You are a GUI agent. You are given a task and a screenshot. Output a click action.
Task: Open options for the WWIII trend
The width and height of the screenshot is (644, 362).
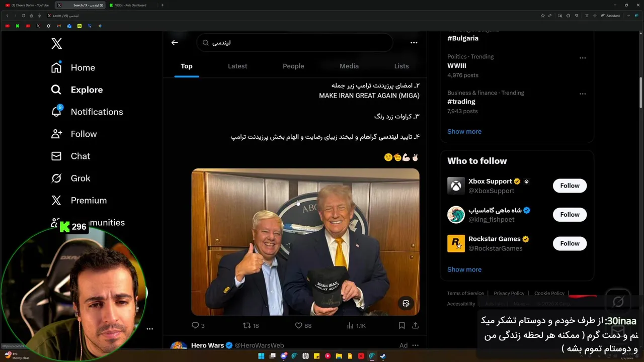[x=583, y=58]
